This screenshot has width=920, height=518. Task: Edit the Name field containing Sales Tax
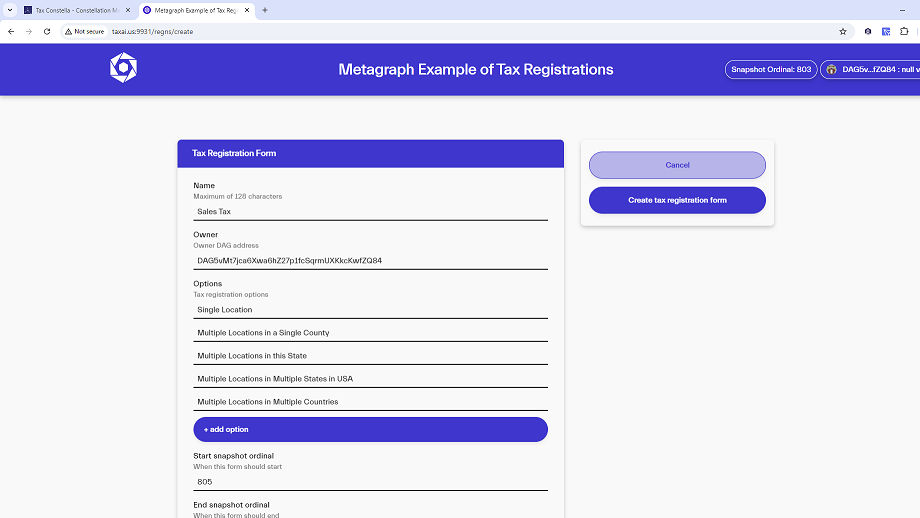pyautogui.click(x=370, y=212)
